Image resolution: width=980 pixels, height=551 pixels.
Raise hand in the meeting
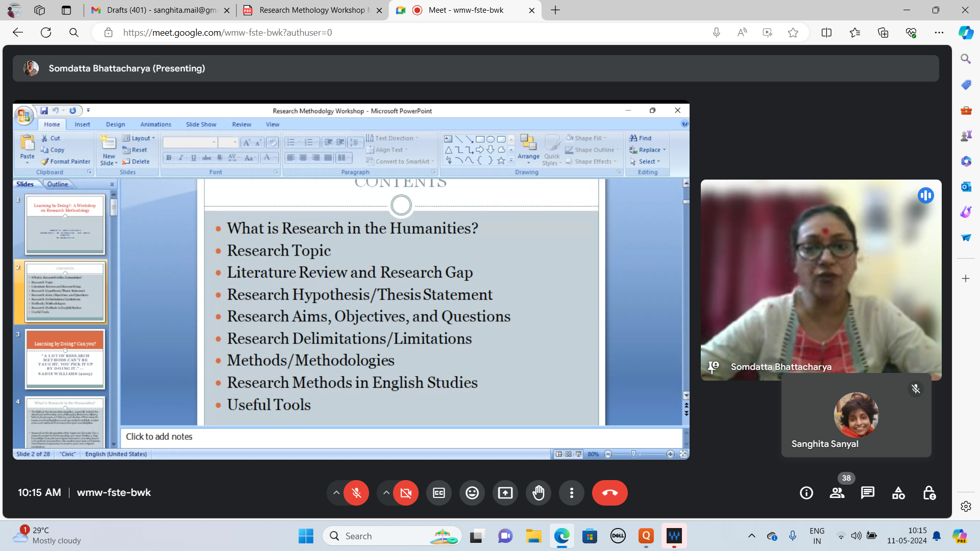coord(538,493)
